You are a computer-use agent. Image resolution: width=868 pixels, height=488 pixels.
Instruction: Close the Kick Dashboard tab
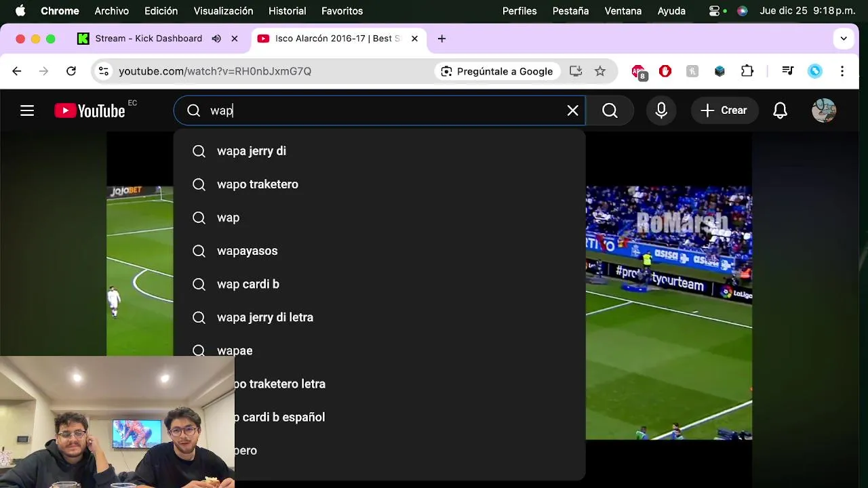(x=235, y=39)
